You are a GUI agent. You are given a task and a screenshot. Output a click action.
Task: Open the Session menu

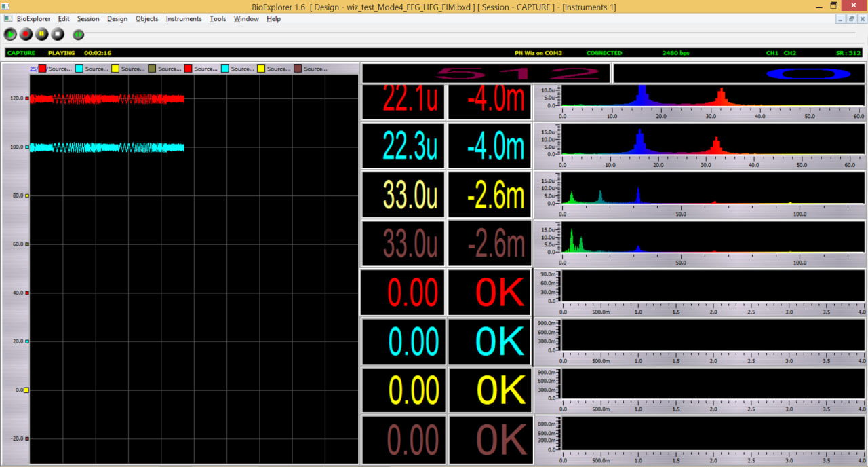88,19
